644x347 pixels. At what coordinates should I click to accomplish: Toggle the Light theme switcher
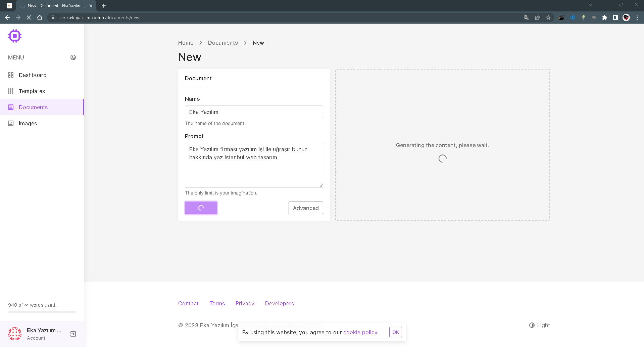pos(540,325)
